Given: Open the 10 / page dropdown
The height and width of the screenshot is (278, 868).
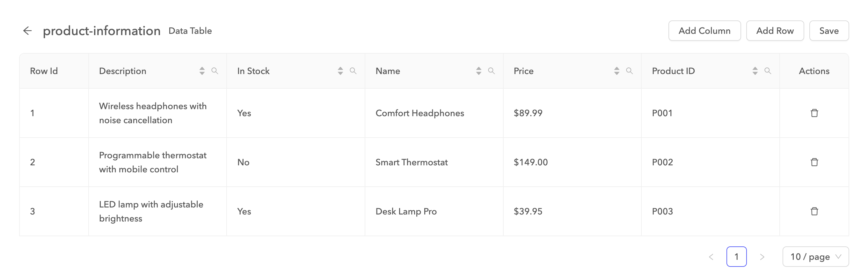Looking at the screenshot, I should point(815,256).
